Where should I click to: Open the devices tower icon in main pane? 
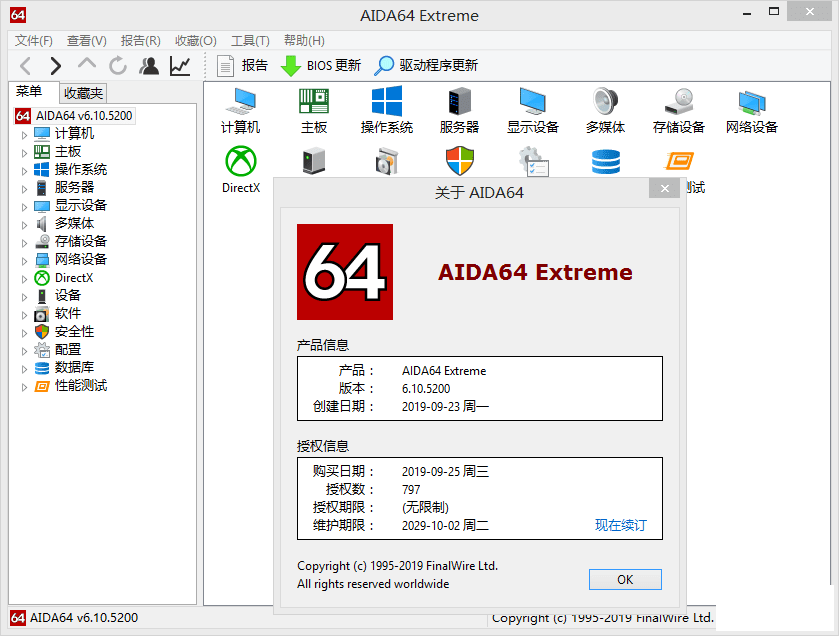pyautogui.click(x=314, y=161)
